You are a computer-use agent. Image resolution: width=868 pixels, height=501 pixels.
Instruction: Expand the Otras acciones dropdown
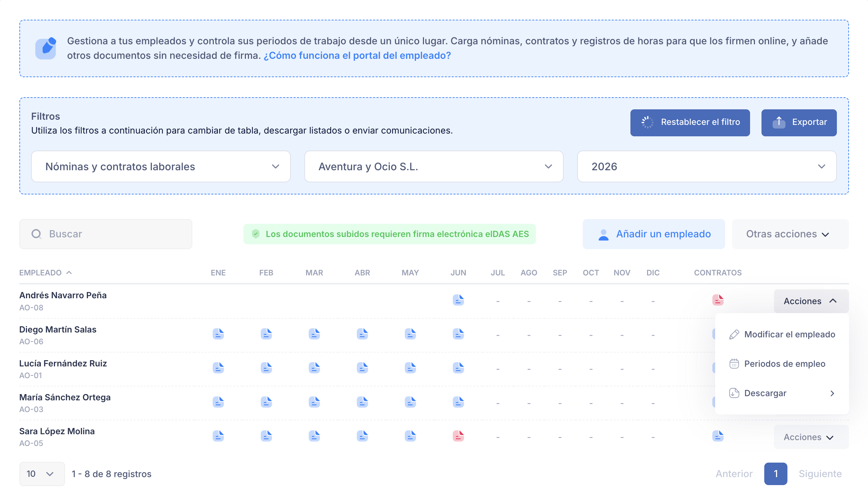[x=790, y=234]
